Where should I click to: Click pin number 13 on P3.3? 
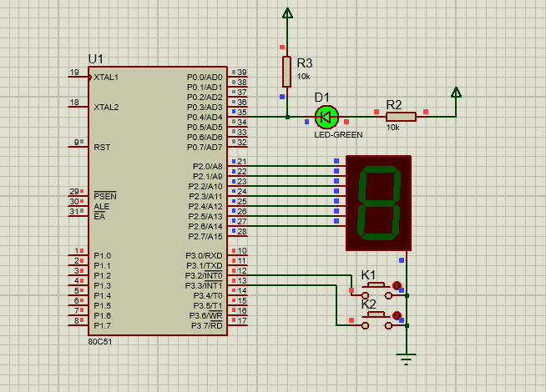point(242,281)
